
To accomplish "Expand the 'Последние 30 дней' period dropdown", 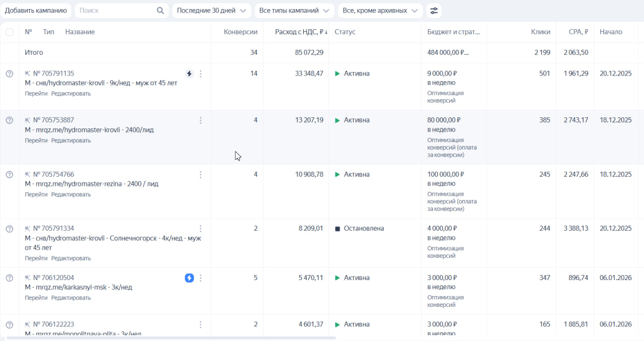I will coord(211,11).
